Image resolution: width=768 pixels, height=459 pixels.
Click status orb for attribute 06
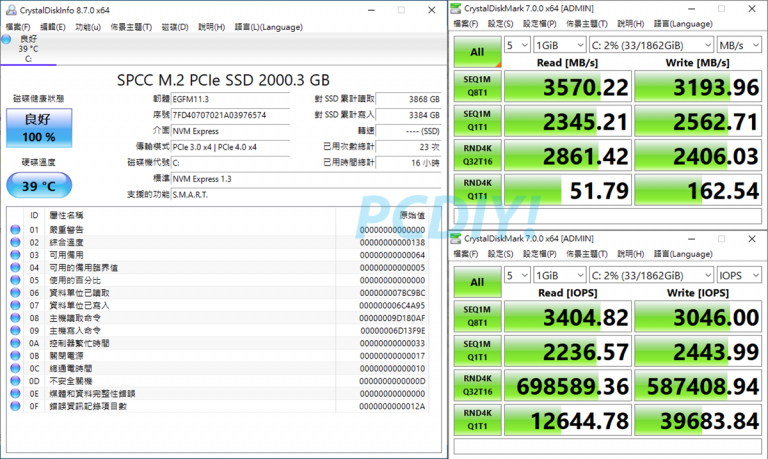click(x=15, y=292)
